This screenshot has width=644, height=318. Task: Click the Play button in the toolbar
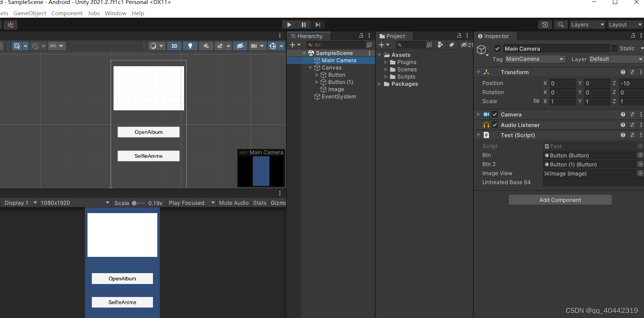tap(289, 25)
